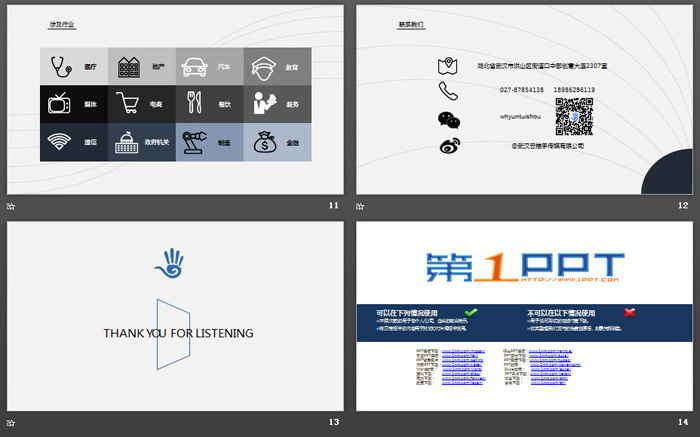This screenshot has width=700, height=437.
Task: Click the blue hand logo on slide 13
Action: pos(170,263)
